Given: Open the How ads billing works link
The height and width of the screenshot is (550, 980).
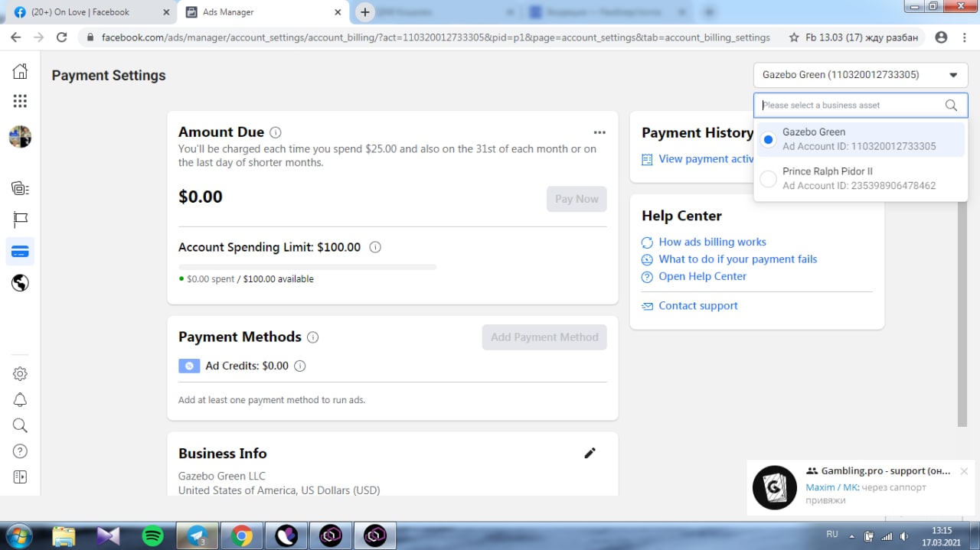Looking at the screenshot, I should [x=712, y=242].
